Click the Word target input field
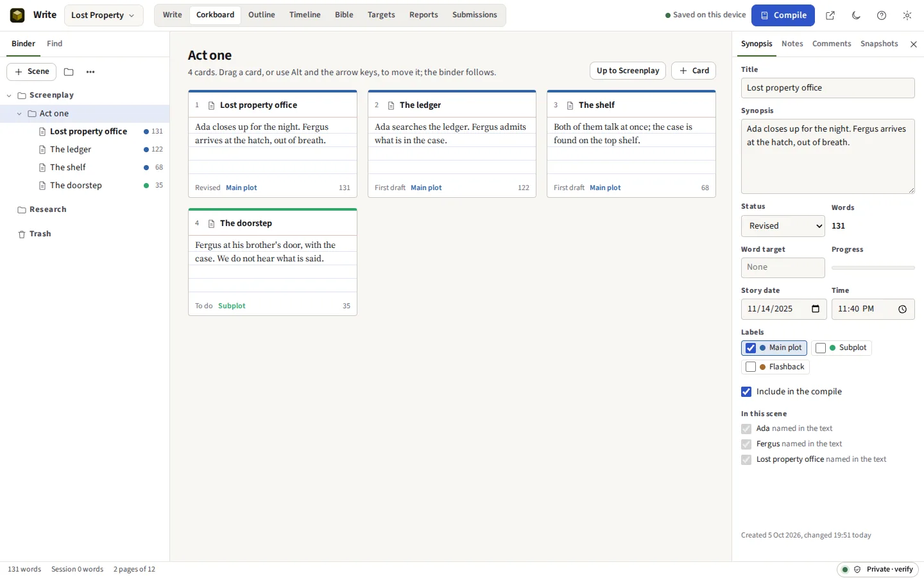Image resolution: width=924 pixels, height=578 pixels. point(783,268)
